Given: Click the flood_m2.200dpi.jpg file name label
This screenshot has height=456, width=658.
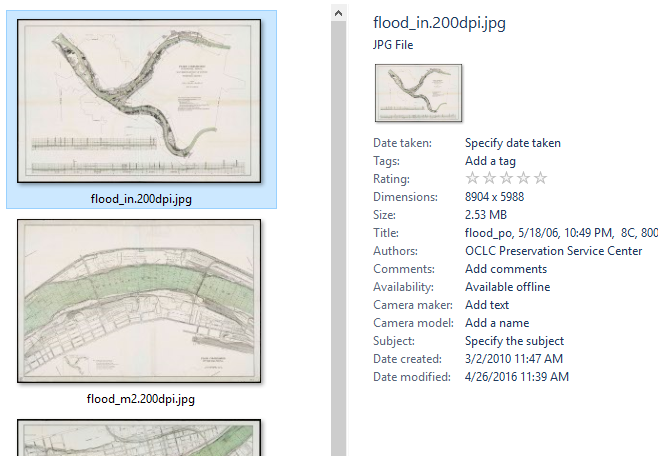Looking at the screenshot, I should pyautogui.click(x=141, y=399).
